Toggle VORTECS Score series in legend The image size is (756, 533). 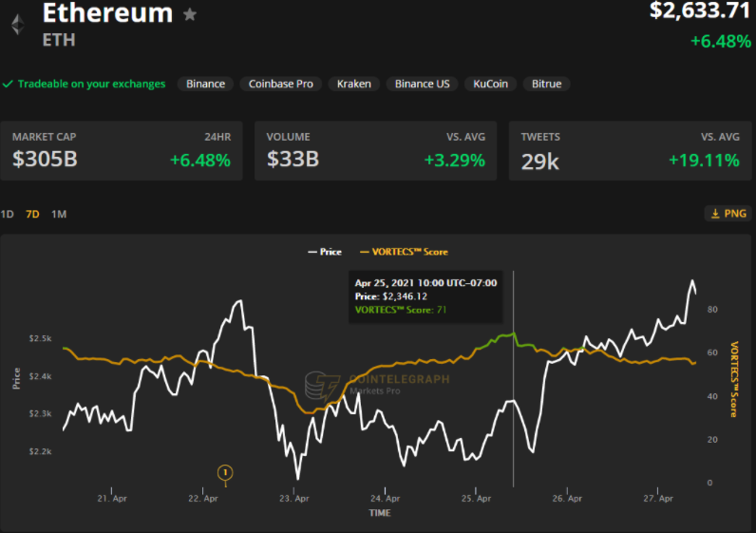pyautogui.click(x=404, y=252)
